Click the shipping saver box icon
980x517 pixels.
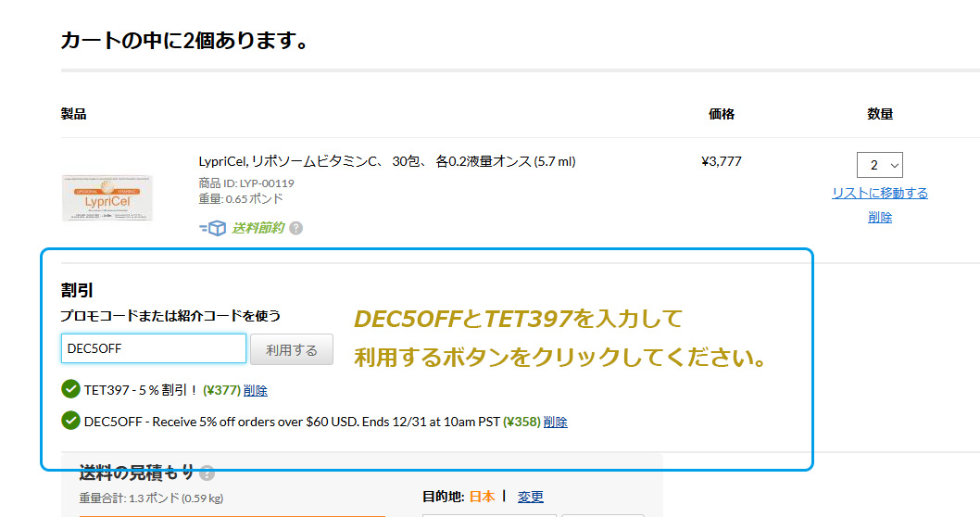[x=212, y=228]
